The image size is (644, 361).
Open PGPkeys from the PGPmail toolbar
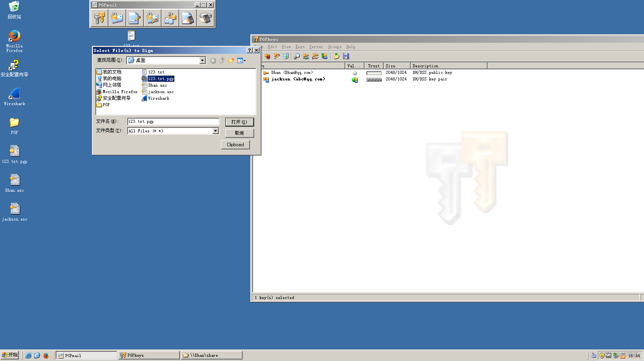100,18
